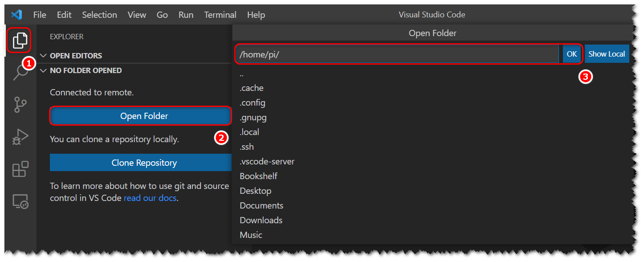Click the VS Code logo icon

pyautogui.click(x=16, y=15)
